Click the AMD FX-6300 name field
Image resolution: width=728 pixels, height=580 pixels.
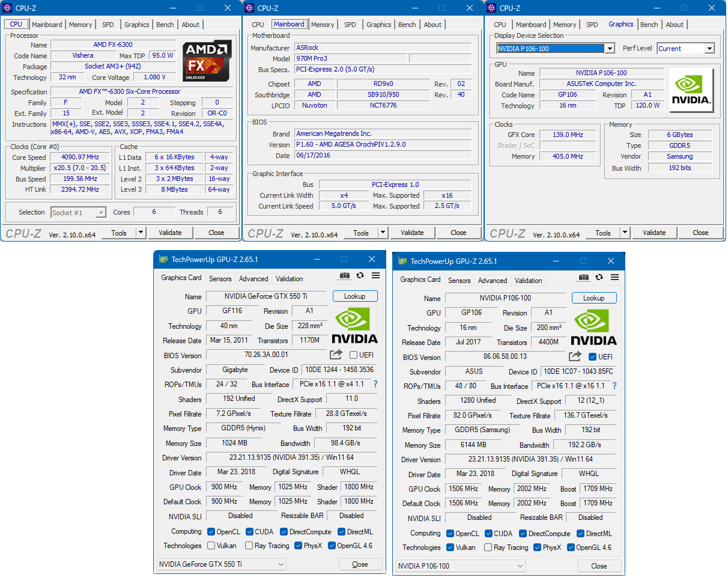113,45
